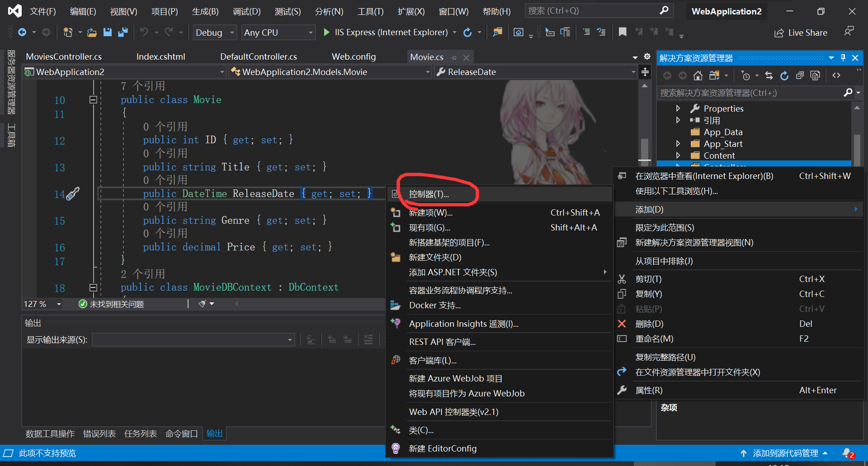Collapse all nodes in Solution Explorer
The width and height of the screenshot is (868, 466).
(800, 75)
